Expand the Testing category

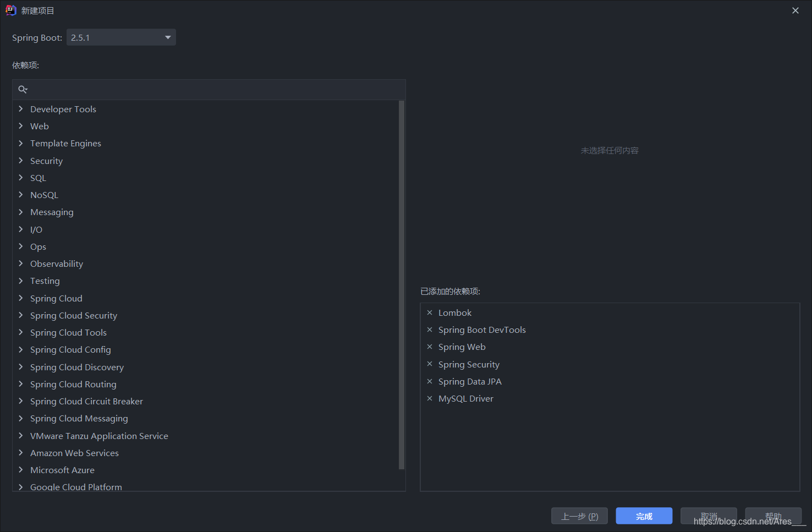(x=21, y=281)
